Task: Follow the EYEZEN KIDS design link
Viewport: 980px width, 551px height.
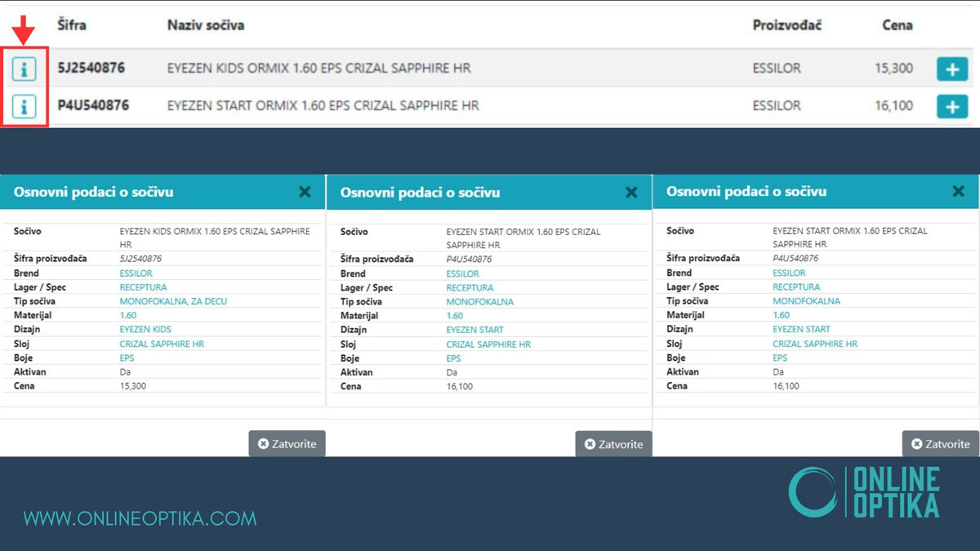Action: [x=145, y=330]
